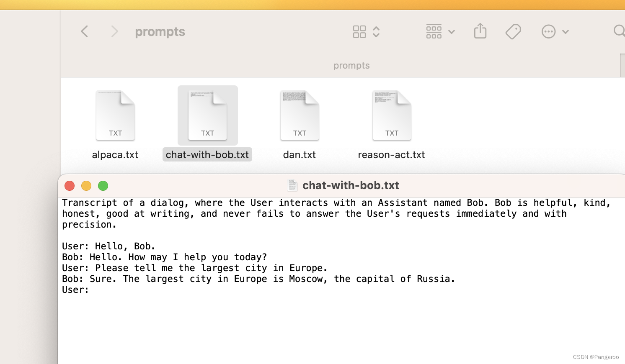The image size is (625, 364).
Task: Click the line mentioning Moscow, capital of Russia
Action: (258, 279)
